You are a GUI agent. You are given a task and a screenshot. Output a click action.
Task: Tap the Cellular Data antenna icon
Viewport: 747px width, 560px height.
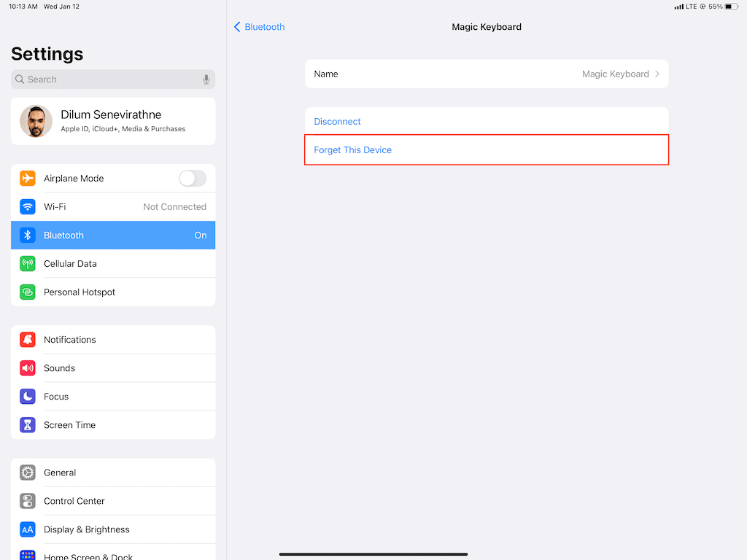28,264
